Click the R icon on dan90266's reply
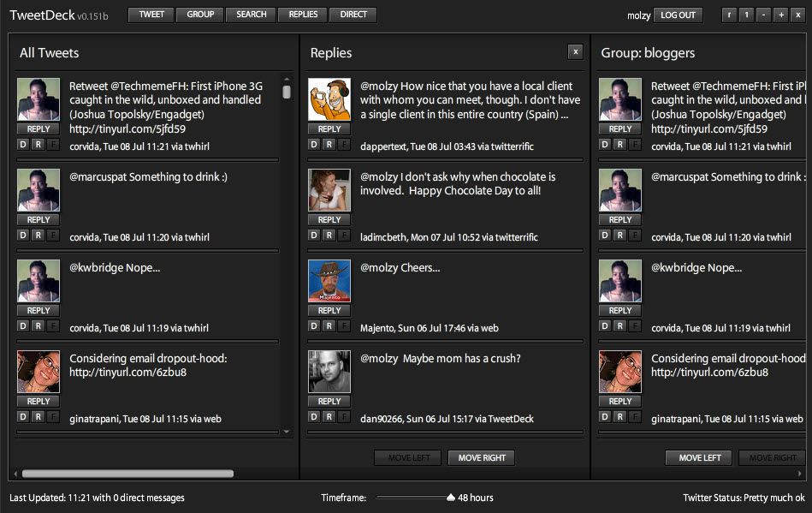Viewport: 812px width, 513px height. (329, 416)
